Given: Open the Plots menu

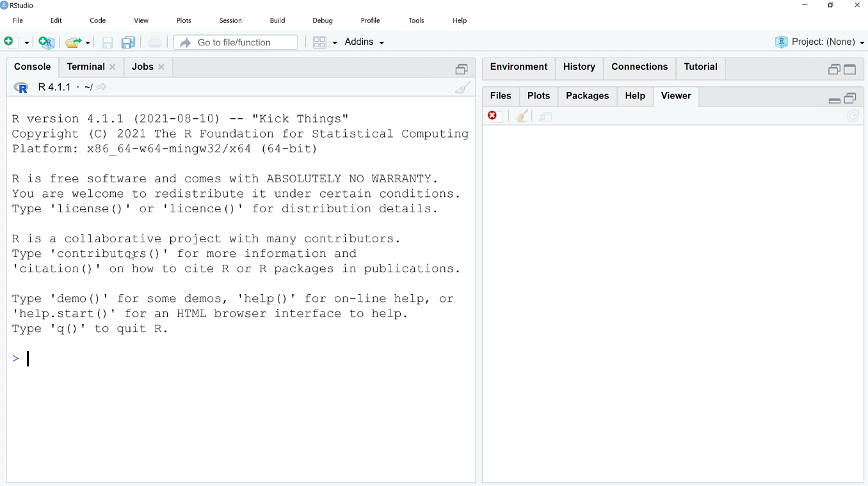Looking at the screenshot, I should [184, 20].
